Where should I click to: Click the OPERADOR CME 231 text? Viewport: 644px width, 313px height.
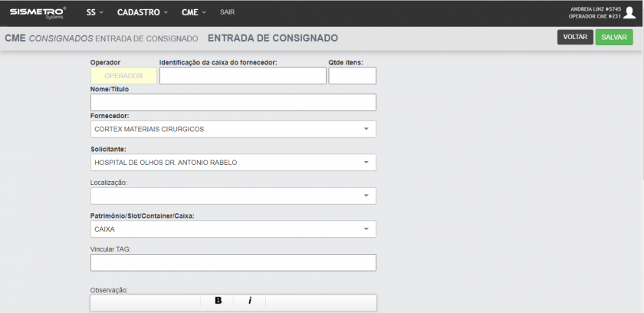pyautogui.click(x=595, y=16)
